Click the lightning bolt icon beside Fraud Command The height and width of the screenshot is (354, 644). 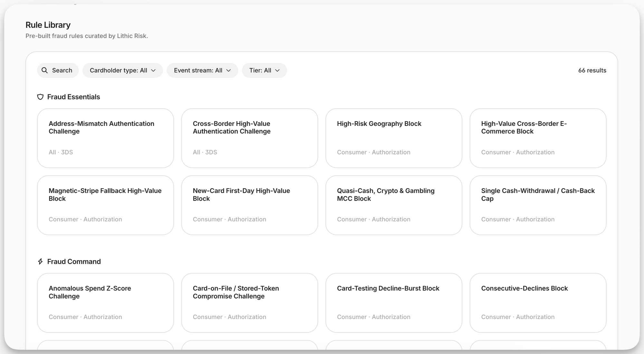(x=40, y=262)
